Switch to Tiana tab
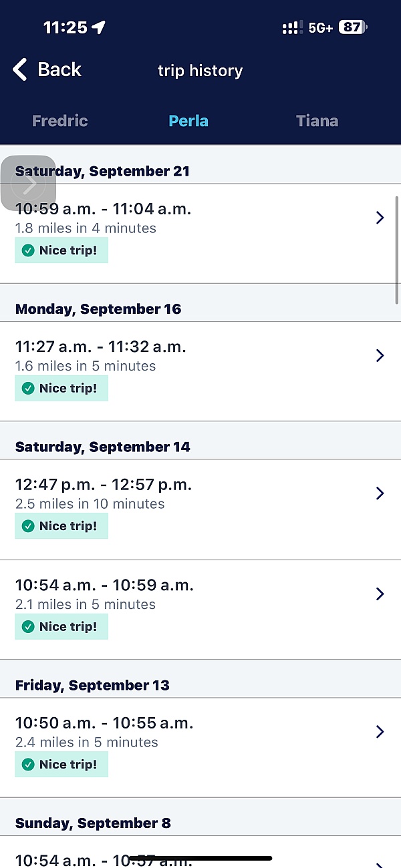Image resolution: width=401 pixels, height=868 pixels. 317,121
